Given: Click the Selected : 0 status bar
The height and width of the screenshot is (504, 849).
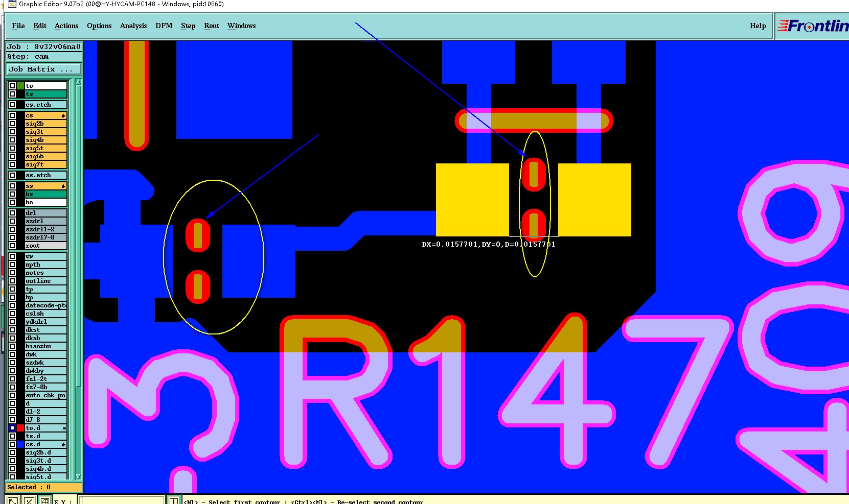Looking at the screenshot, I should click(x=44, y=487).
